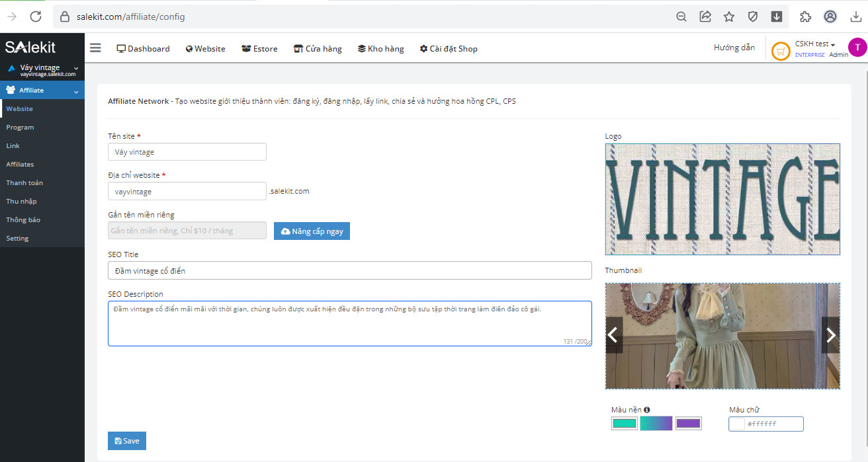This screenshot has width=868, height=462.
Task: Select the purple background color swatch
Action: 688,424
